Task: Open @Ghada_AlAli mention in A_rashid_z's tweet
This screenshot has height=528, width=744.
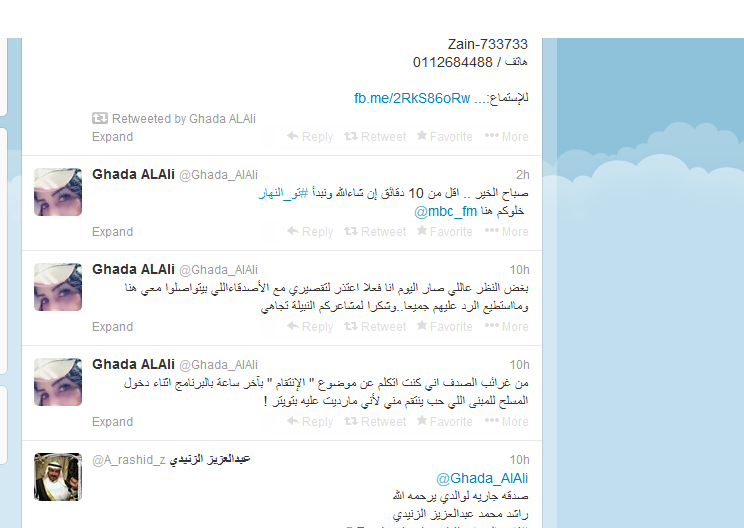Action: 482,478
